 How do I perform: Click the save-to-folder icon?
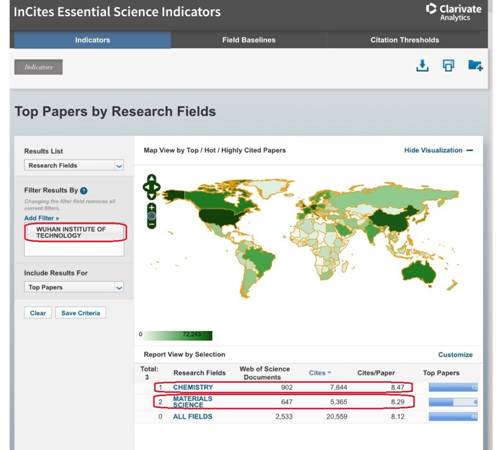(x=475, y=65)
